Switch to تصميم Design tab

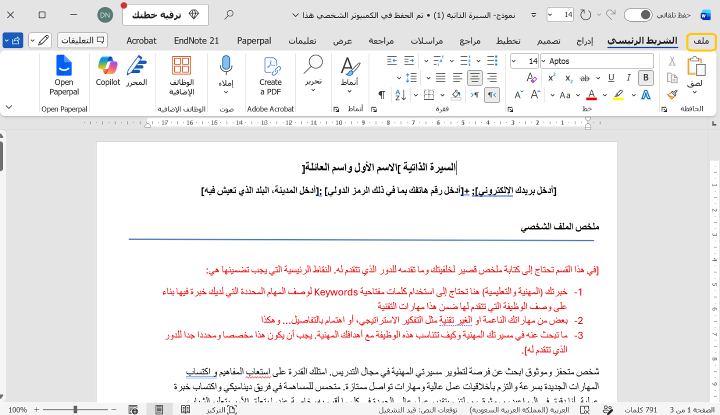click(549, 41)
